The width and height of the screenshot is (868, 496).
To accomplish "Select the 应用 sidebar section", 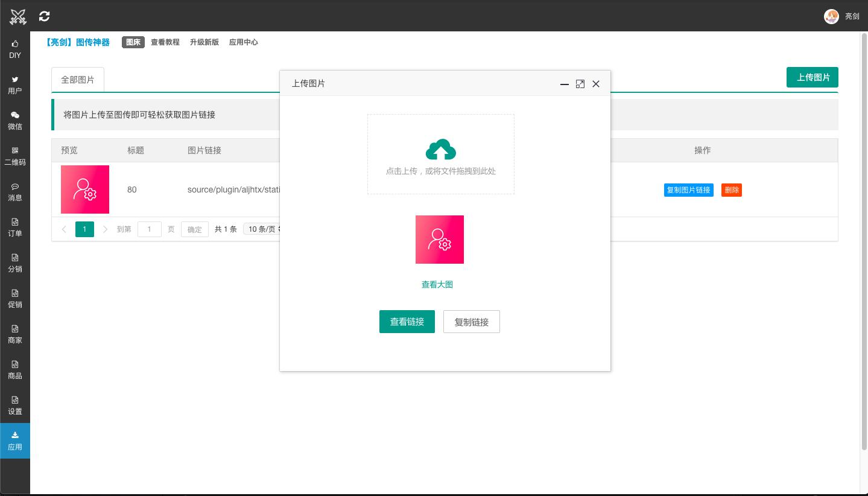I will tap(15, 441).
